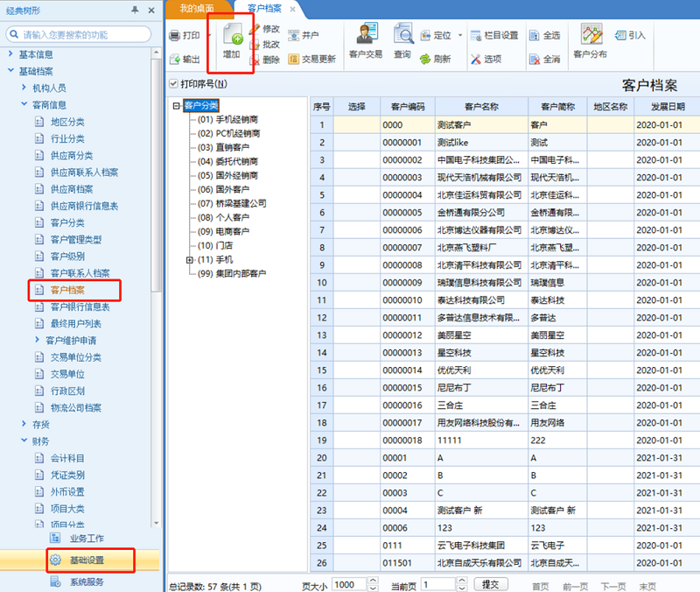700x592 pixels.
Task: Click the 打印 printer icon
Action: coord(174,36)
